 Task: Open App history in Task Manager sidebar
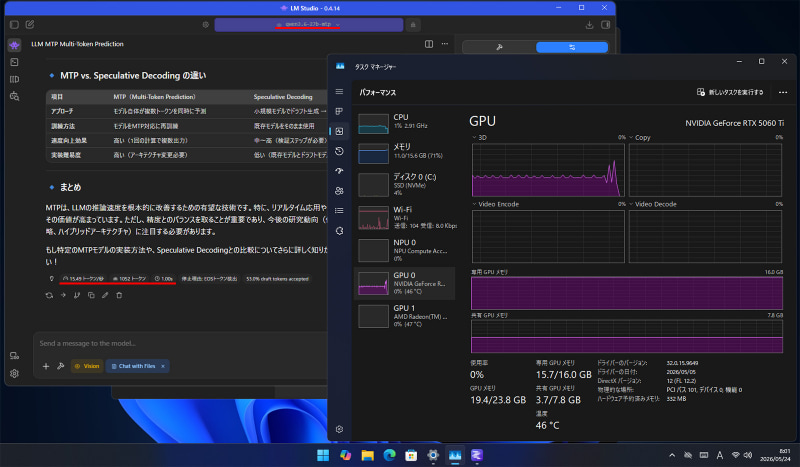click(339, 151)
